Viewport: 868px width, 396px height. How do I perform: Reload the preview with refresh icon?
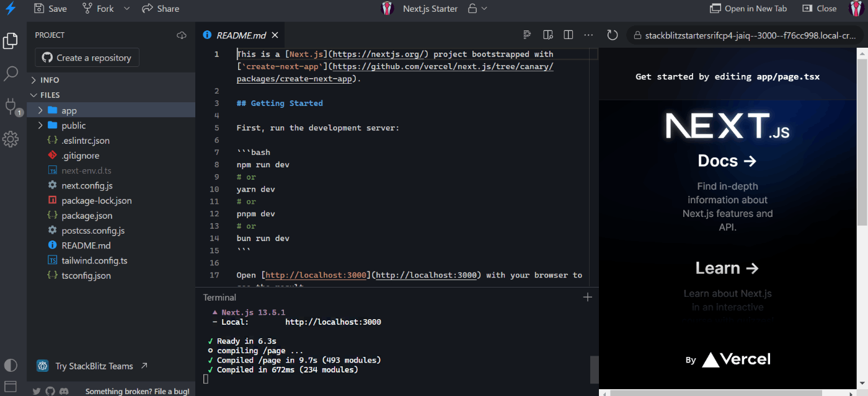(x=613, y=35)
